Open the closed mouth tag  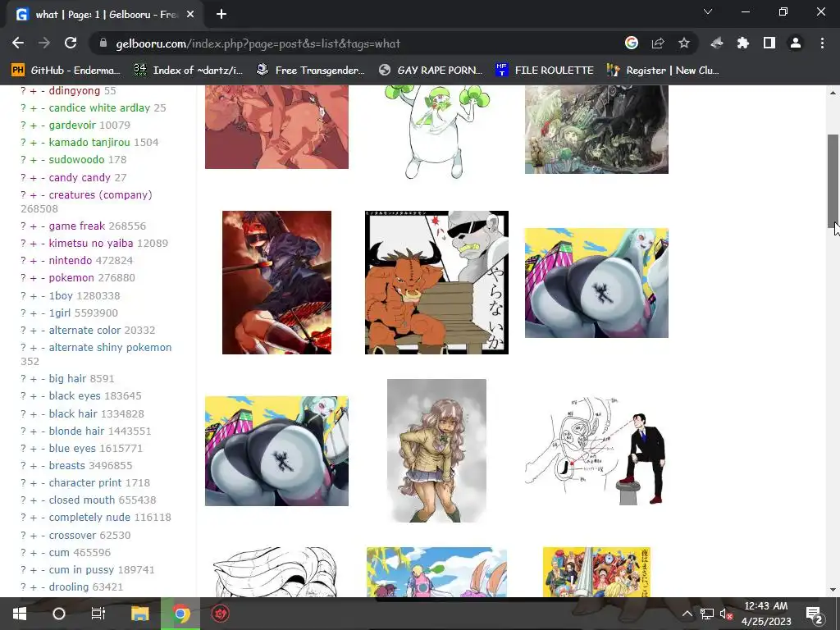(x=81, y=500)
